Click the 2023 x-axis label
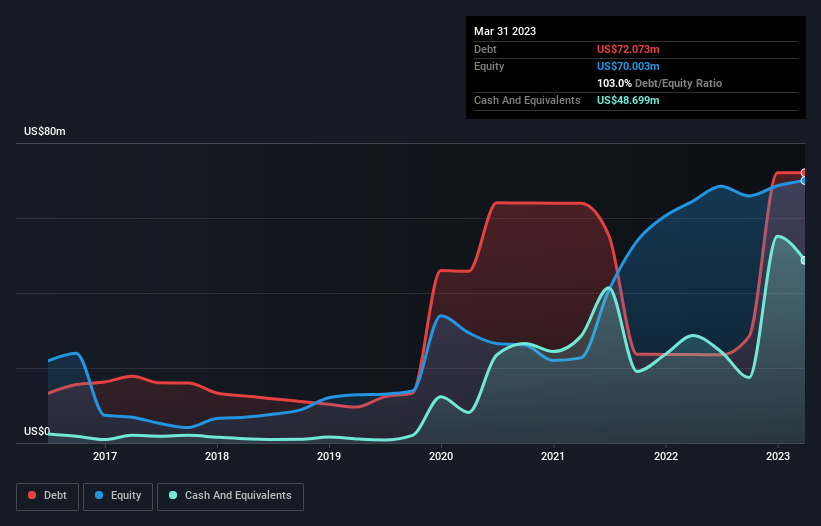Viewport: 821px width, 526px height. 778,456
